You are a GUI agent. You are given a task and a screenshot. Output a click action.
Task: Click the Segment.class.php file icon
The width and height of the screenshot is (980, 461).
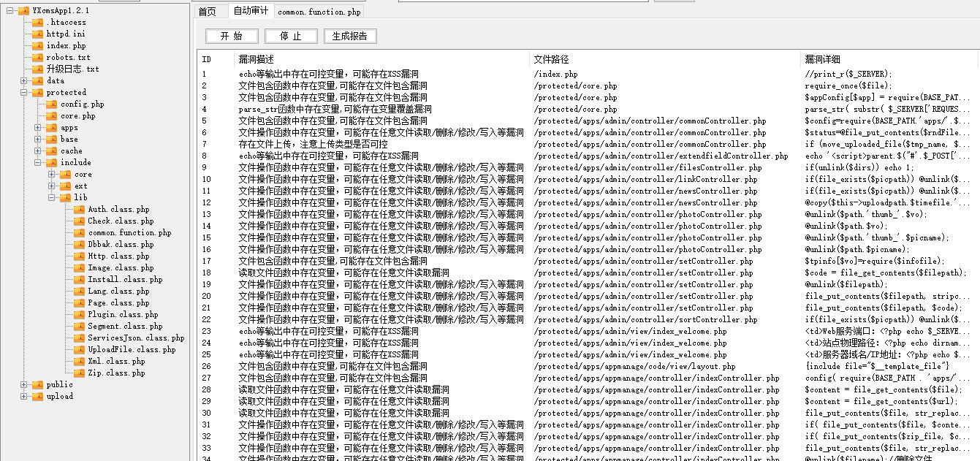(80, 327)
